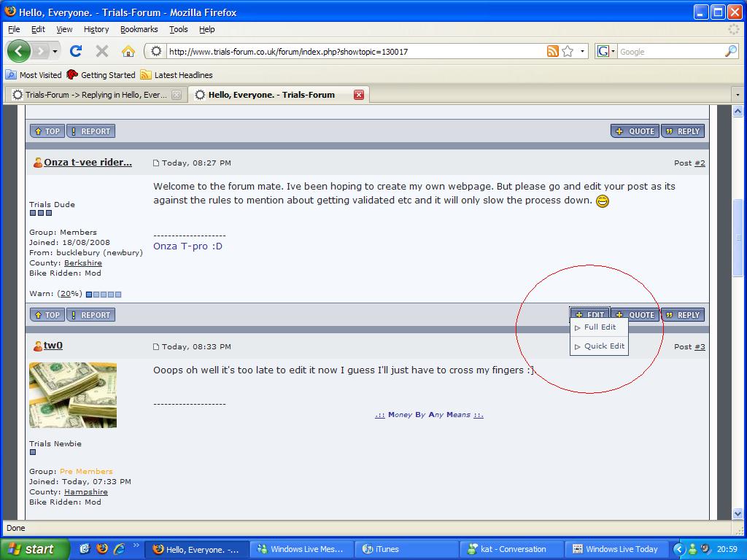Click the forward navigation arrow
This screenshot has height=560, width=747.
(41, 51)
